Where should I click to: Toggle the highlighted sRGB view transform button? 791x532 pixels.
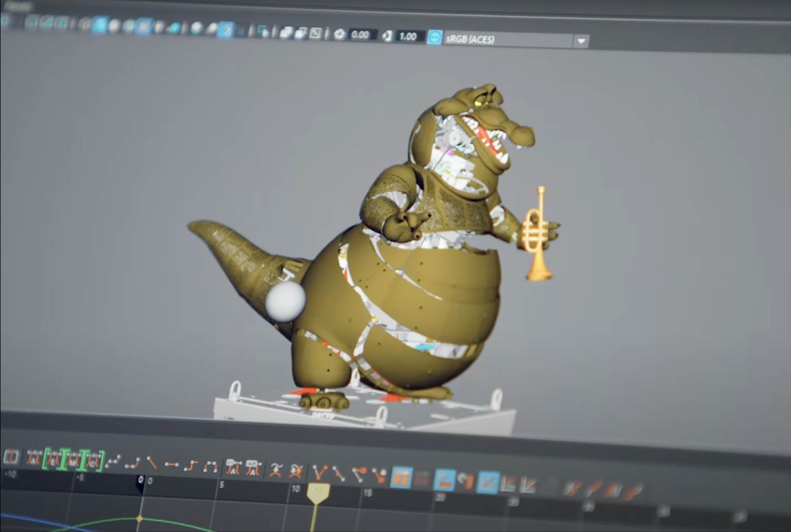(x=434, y=37)
